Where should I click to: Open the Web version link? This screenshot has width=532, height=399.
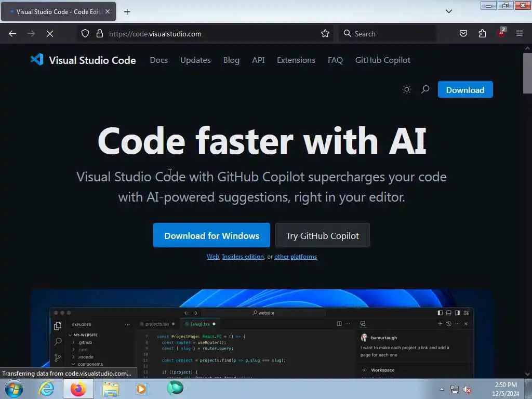tap(212, 257)
